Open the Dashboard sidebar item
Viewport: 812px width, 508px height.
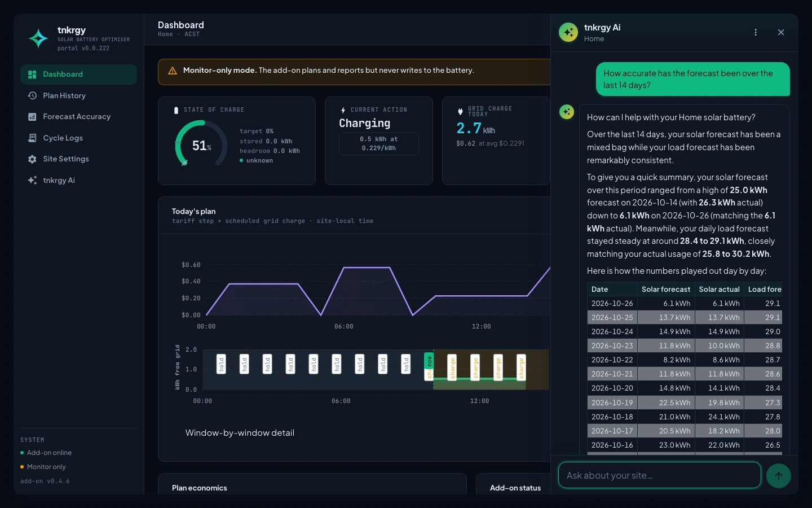coord(78,75)
